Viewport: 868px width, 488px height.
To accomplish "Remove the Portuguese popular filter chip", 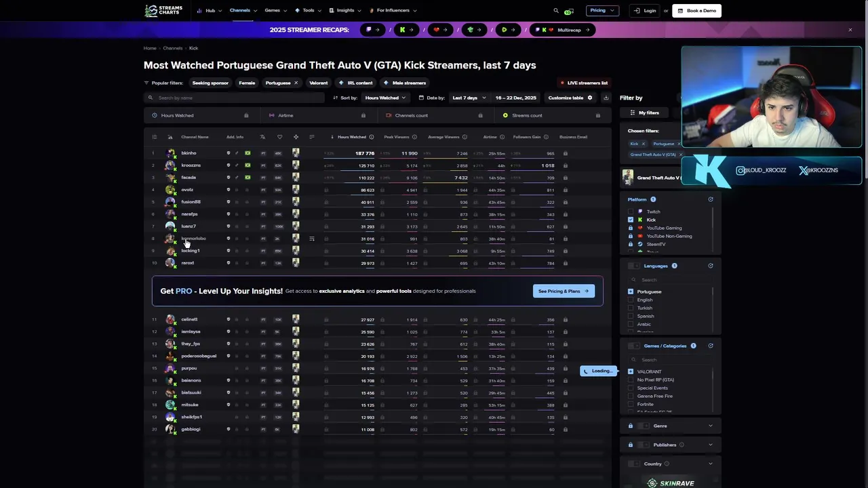I will pos(296,83).
